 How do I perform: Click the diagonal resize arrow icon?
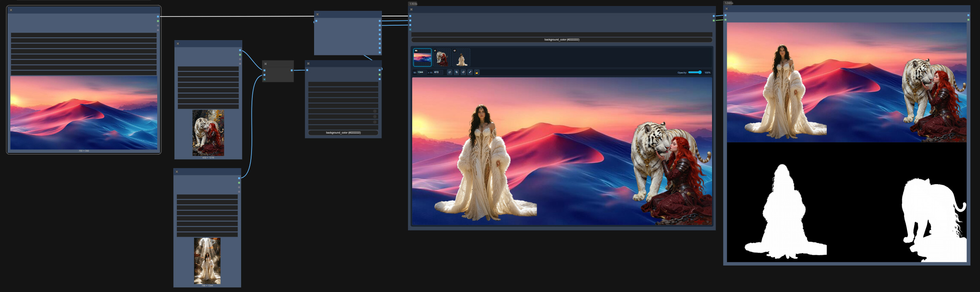(470, 72)
